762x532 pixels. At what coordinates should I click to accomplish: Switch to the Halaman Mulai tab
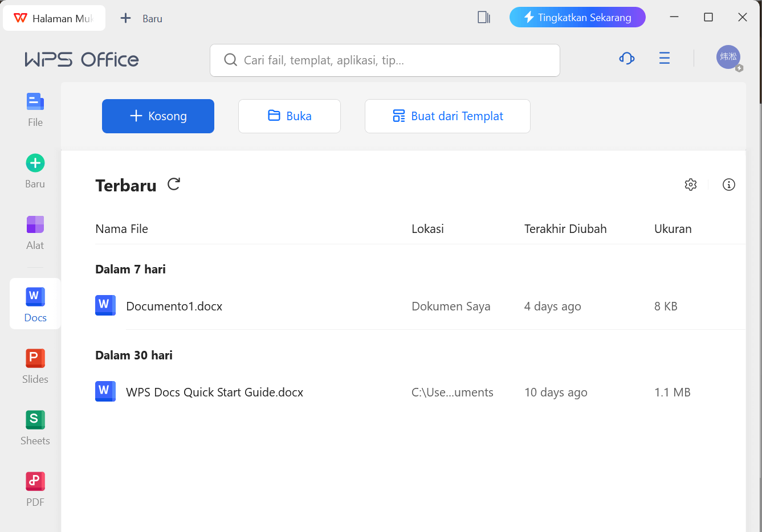[x=54, y=18]
